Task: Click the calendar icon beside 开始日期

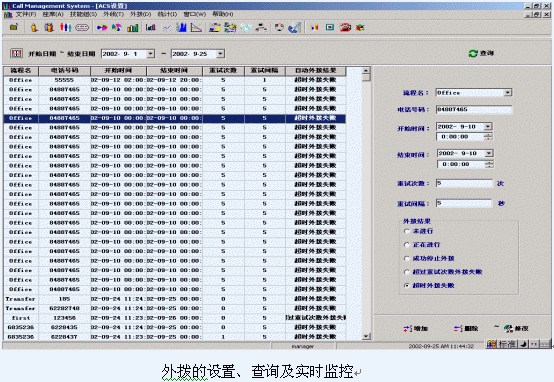Action: (17, 53)
